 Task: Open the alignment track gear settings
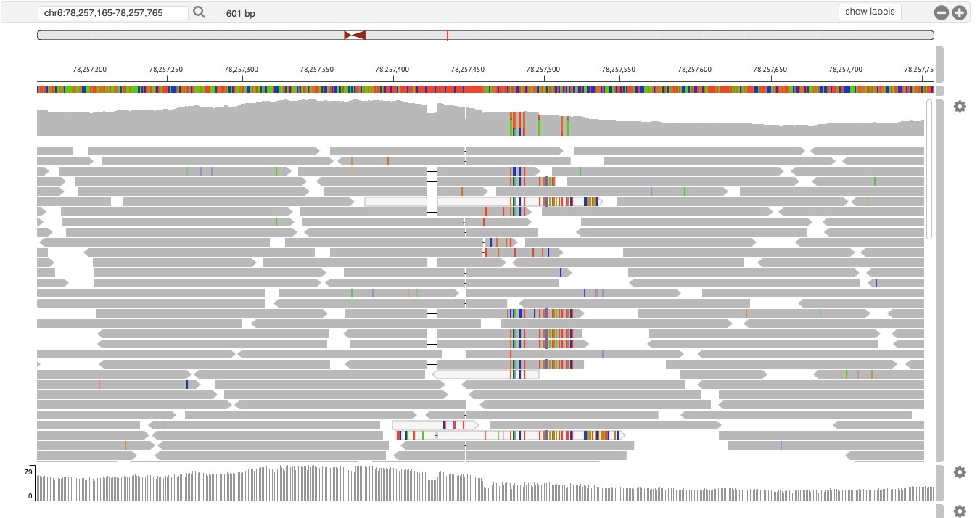pyautogui.click(x=960, y=107)
